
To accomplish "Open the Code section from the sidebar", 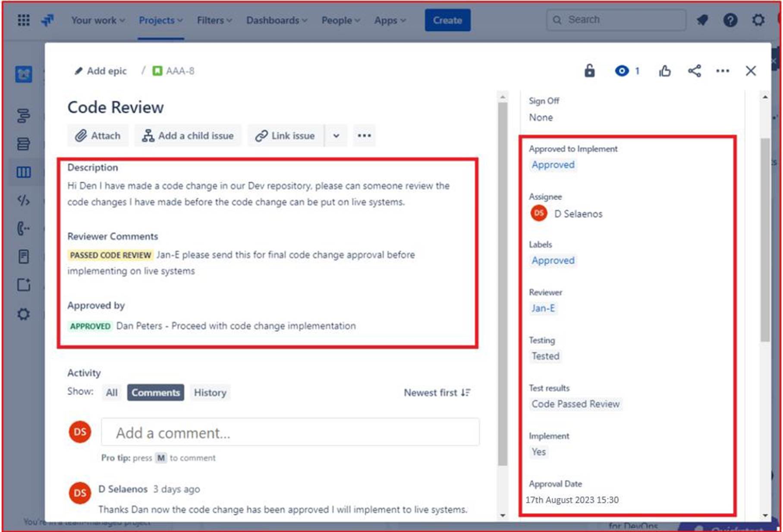I will point(24,201).
